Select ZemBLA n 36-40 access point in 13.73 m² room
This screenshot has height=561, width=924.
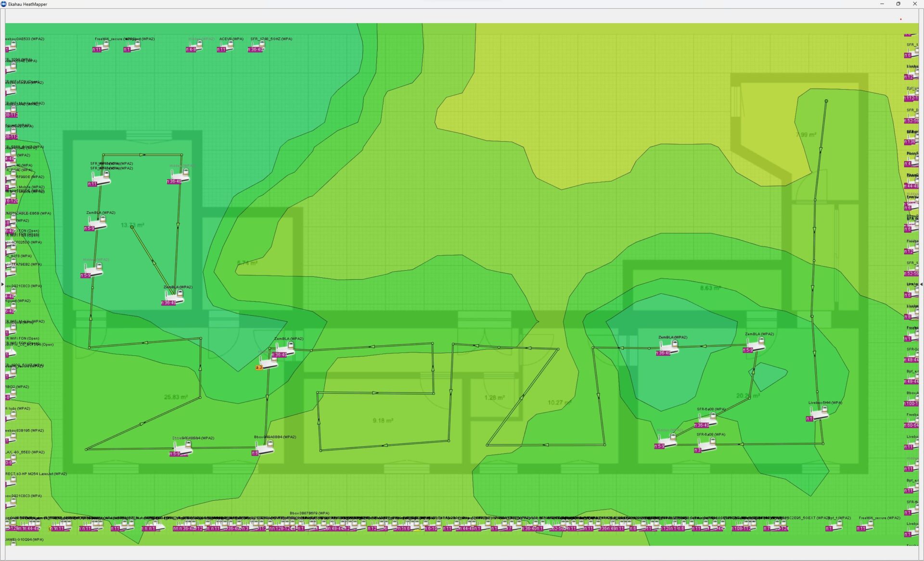[x=174, y=298]
